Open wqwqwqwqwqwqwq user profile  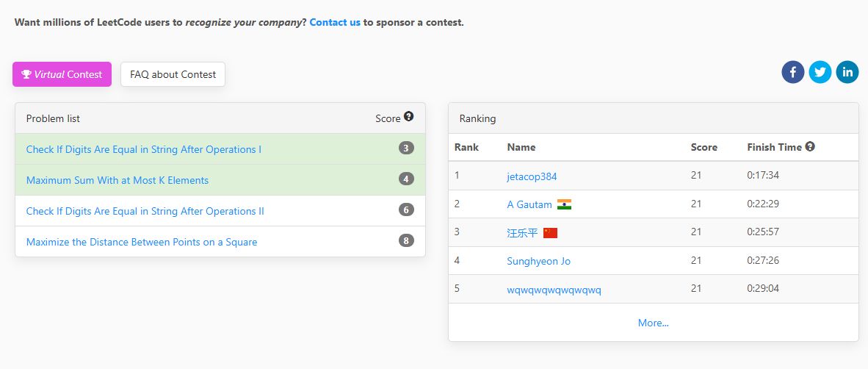(554, 290)
